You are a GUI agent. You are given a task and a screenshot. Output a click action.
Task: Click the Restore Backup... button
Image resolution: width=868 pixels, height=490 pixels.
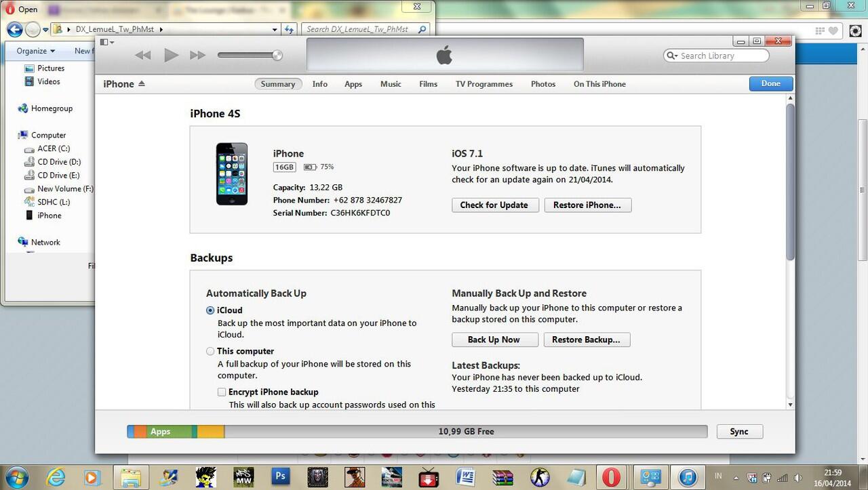coord(586,340)
